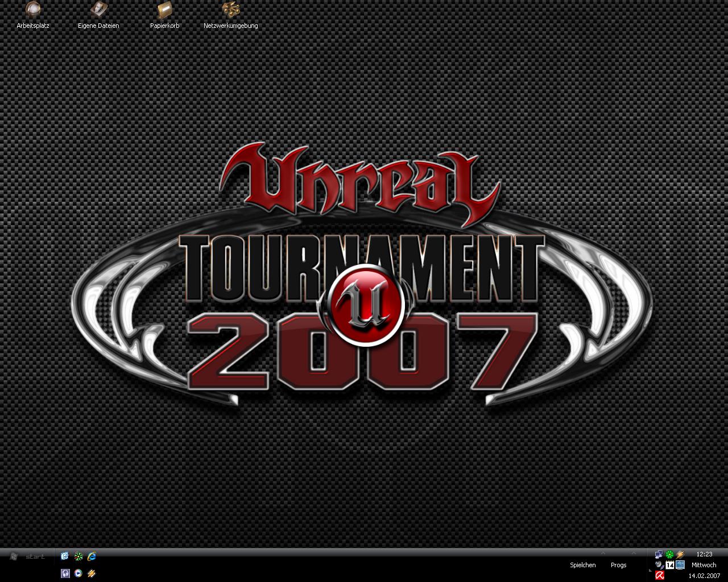Click the Avira red umbrella tray icon

pos(659,576)
